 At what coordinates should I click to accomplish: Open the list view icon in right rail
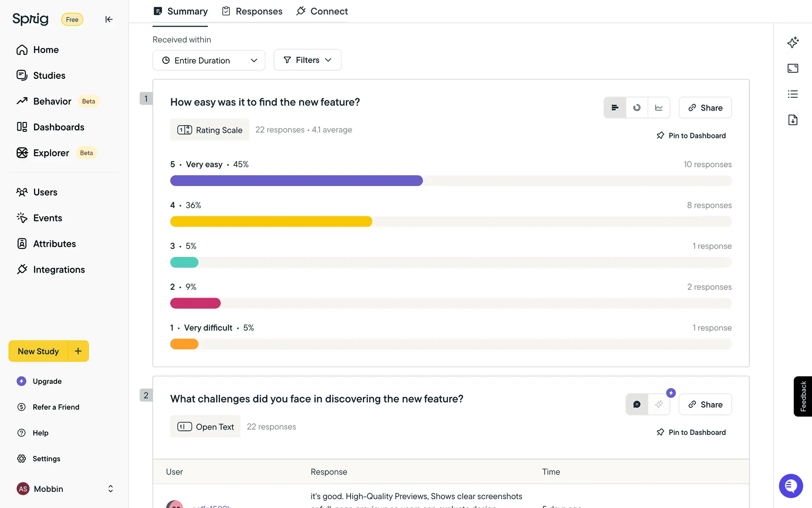(x=793, y=94)
